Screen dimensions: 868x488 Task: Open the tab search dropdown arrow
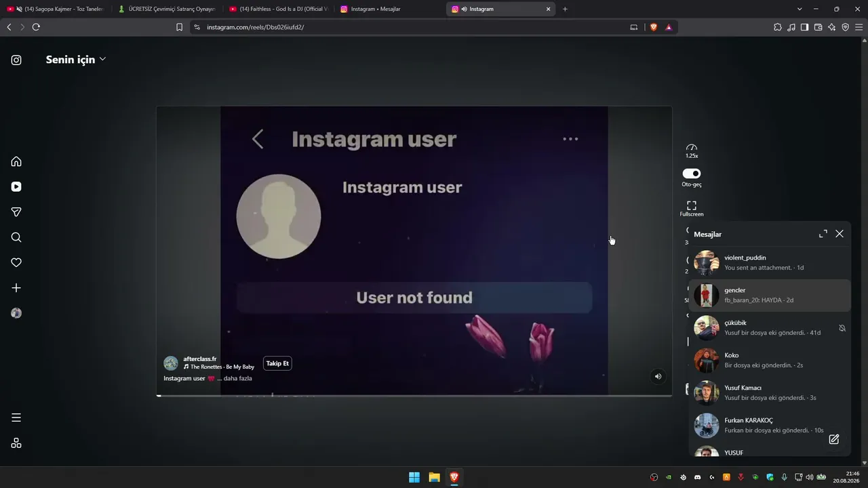[800, 9]
